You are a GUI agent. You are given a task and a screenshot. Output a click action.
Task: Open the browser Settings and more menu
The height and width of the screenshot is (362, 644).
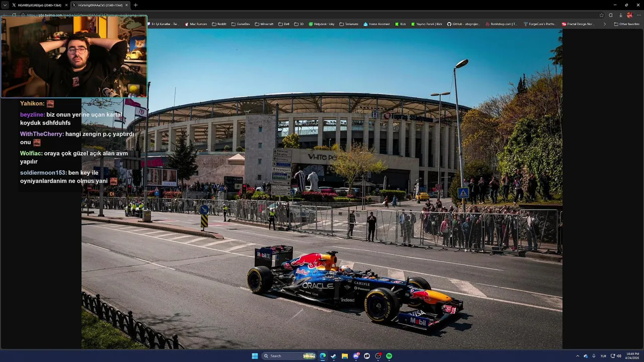pos(639,15)
